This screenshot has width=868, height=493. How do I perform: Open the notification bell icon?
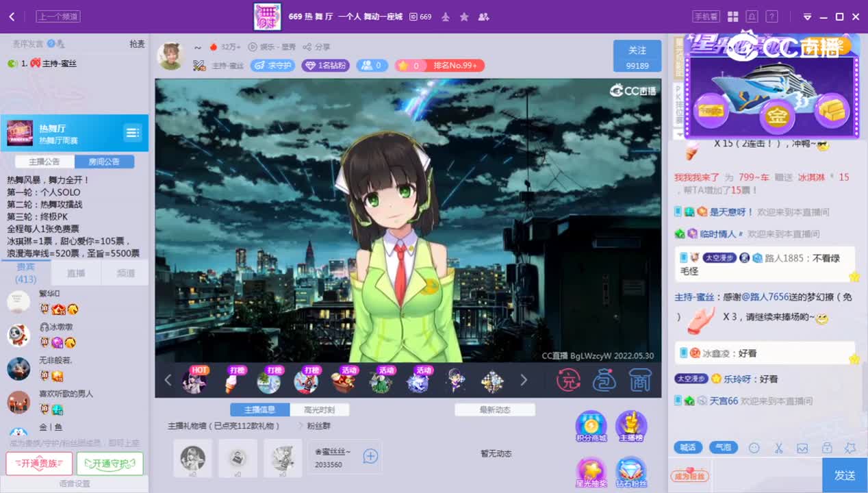pyautogui.click(x=752, y=16)
